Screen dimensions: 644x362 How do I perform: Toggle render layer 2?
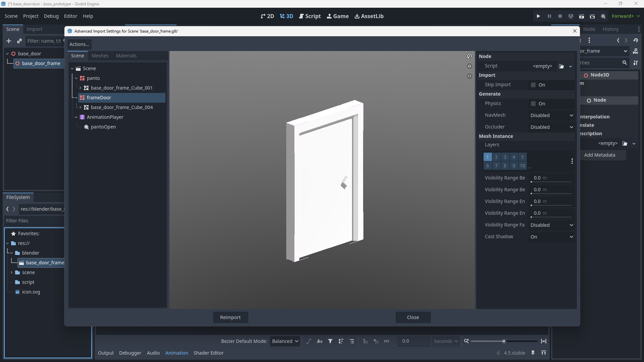click(x=496, y=157)
